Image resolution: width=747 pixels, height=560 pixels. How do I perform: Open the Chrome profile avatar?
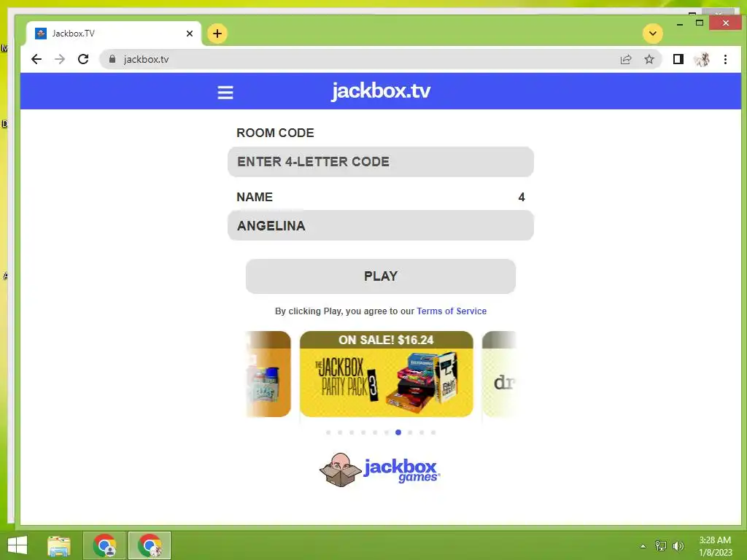click(702, 59)
